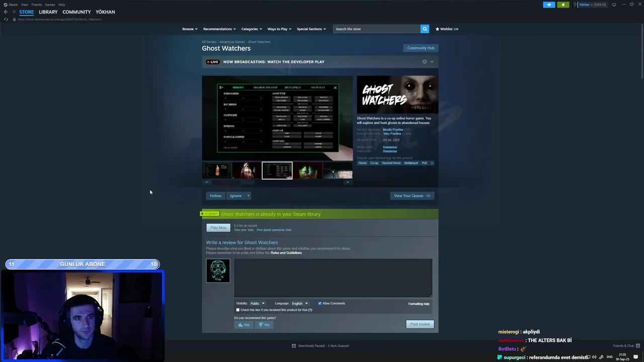Select the STORE tab
644x362 pixels.
[27, 12]
